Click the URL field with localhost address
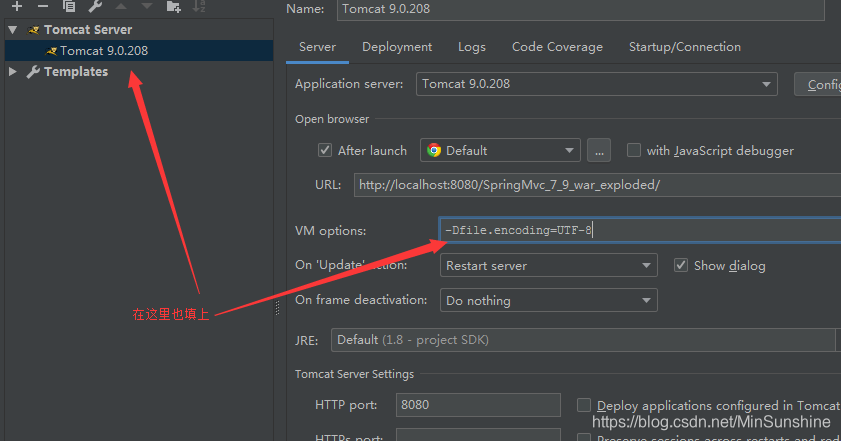Screen dimensions: 841x441 coord(597,185)
